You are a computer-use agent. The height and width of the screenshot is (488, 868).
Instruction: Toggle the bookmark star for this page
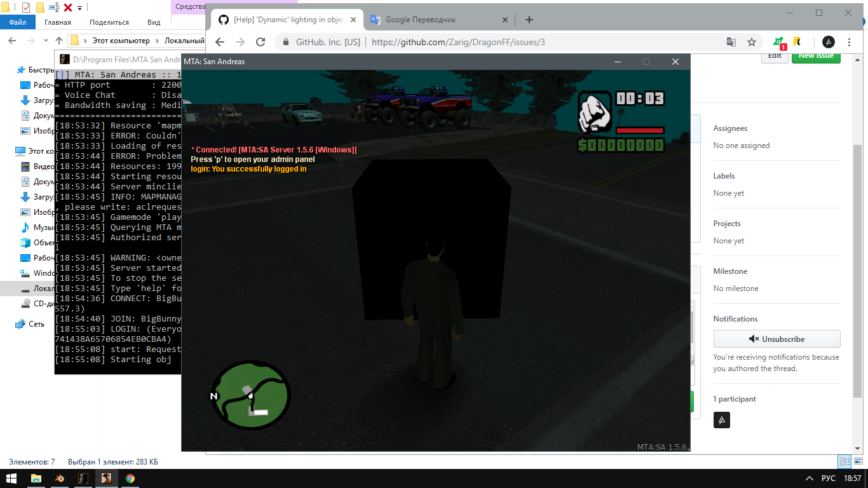(752, 42)
